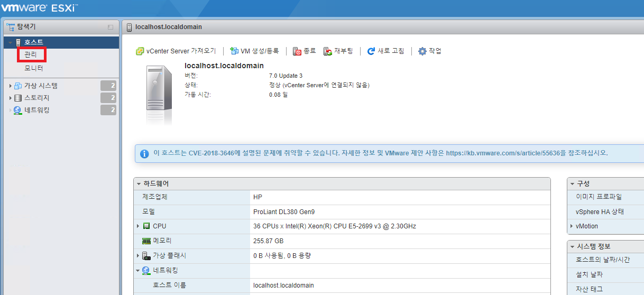Select 가상 시스템 in the navigator
644x295 pixels.
[41, 86]
